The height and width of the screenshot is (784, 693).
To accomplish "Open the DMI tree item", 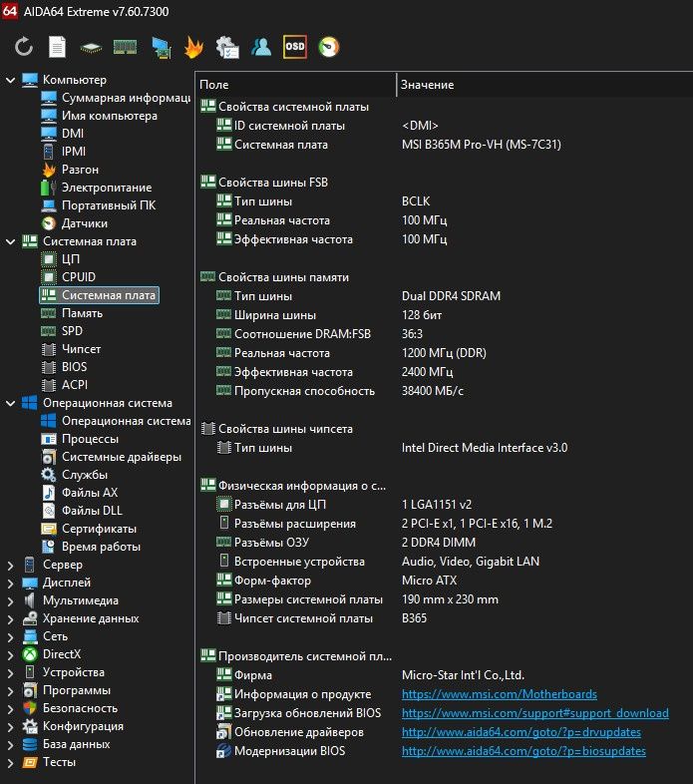I will [63, 134].
